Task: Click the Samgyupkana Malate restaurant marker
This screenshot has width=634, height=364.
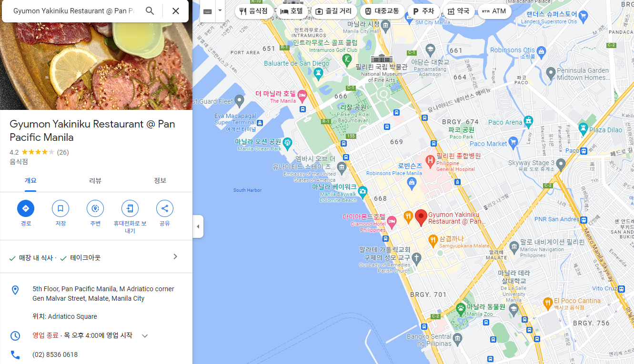Action: 433,240
